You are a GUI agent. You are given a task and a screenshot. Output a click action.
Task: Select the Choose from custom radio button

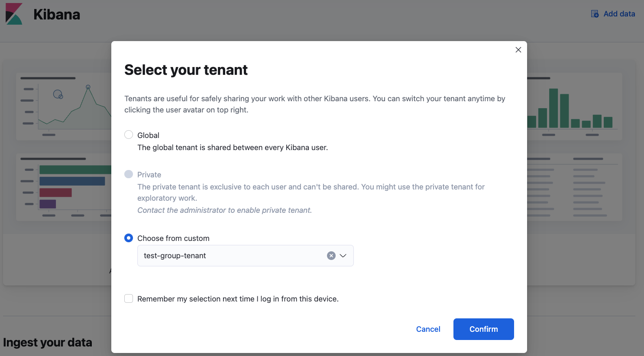point(128,237)
